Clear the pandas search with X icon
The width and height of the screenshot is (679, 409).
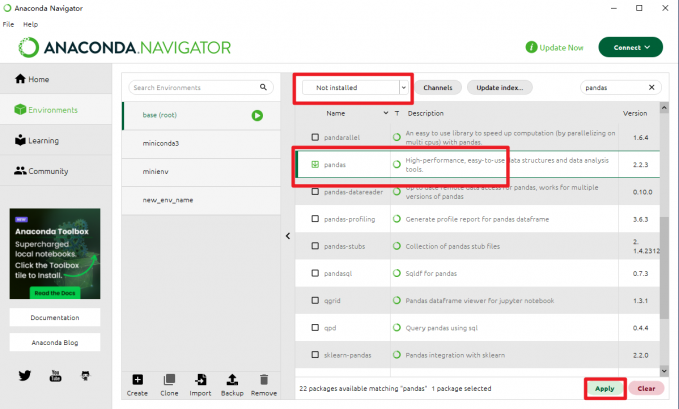652,87
